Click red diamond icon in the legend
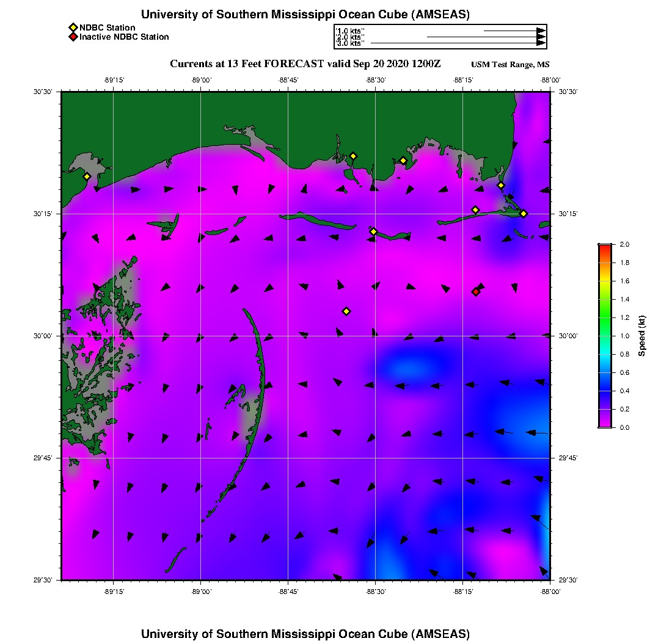This screenshot has height=641, width=672. (73, 37)
